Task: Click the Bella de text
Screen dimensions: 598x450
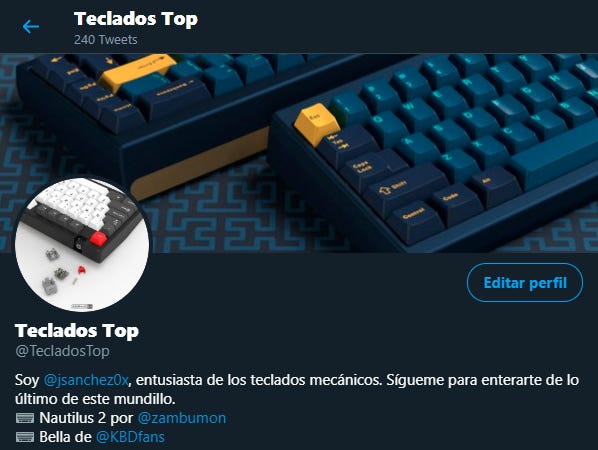Action: 65,437
